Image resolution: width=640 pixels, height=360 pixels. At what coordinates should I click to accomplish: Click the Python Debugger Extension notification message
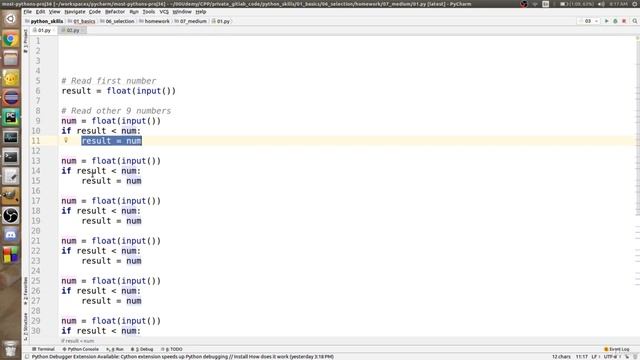tap(182, 357)
